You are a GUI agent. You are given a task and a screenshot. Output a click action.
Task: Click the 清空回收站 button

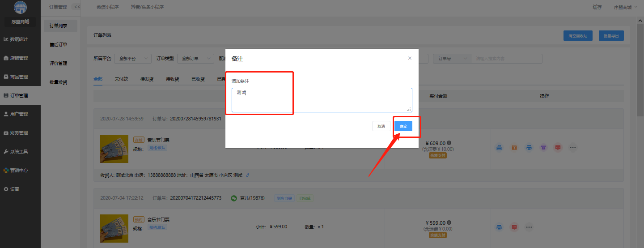(578, 36)
